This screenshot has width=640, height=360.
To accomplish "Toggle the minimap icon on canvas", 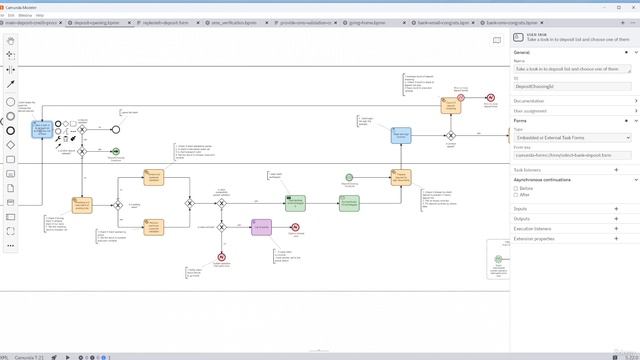I will click(x=497, y=40).
